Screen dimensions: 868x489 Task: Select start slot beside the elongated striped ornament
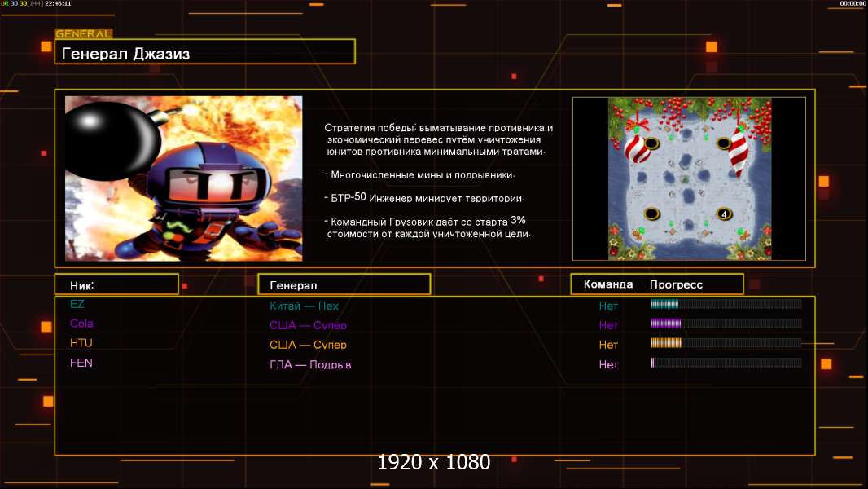click(724, 144)
